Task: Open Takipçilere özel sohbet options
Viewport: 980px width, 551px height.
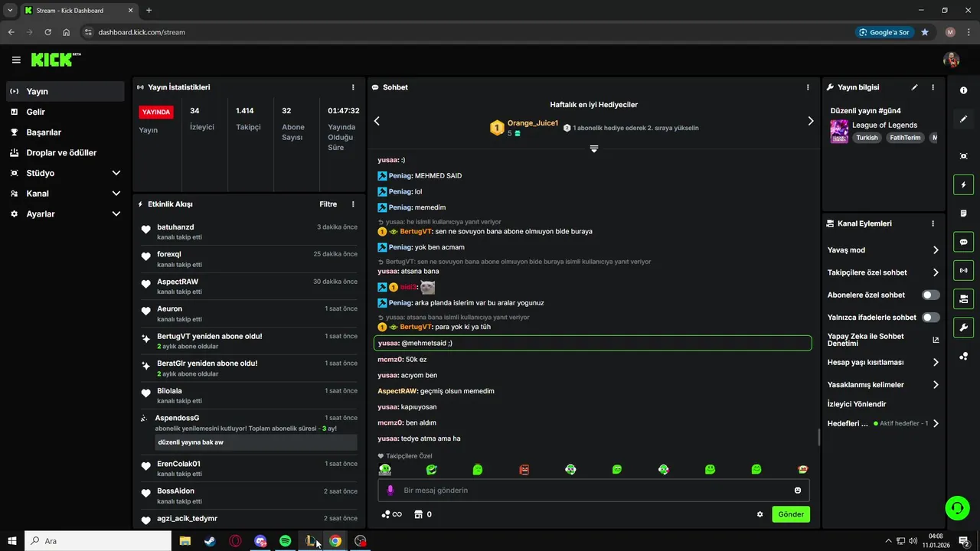Action: [x=883, y=272]
